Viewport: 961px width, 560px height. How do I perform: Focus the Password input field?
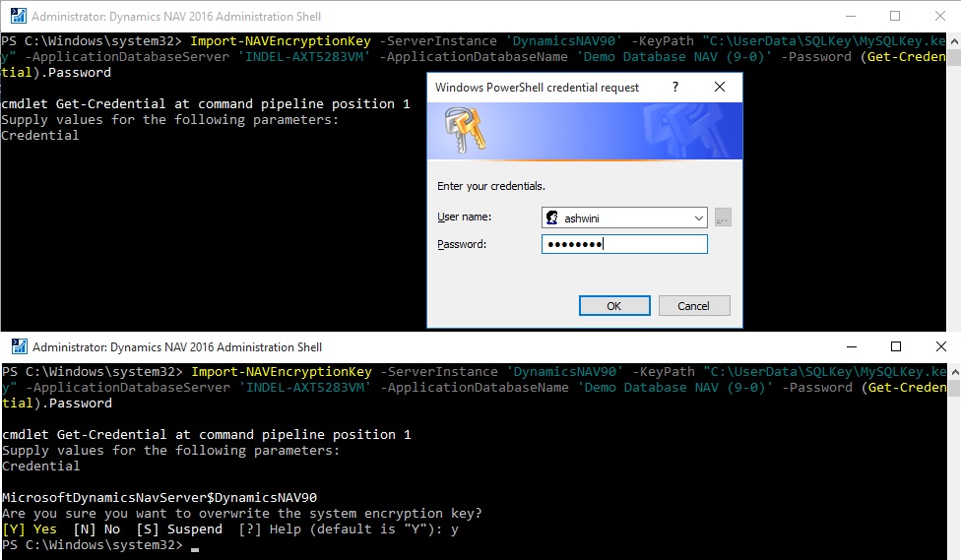click(x=624, y=244)
